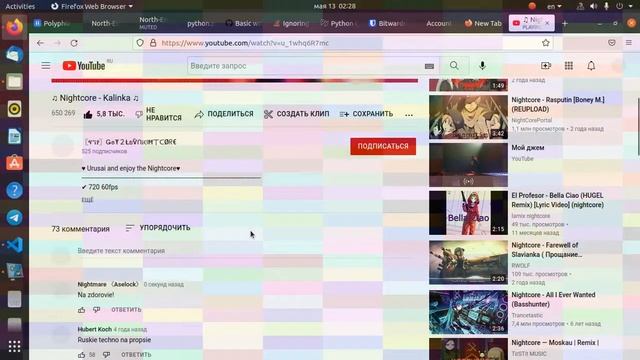Open Ubuntu Software from dock
Viewport: 640px width, 360px height.
[x=14, y=163]
